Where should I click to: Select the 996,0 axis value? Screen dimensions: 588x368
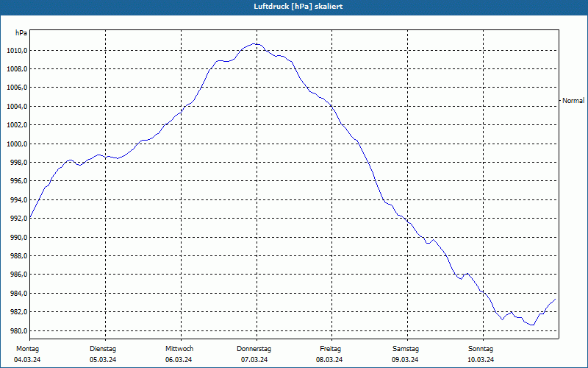tap(18, 181)
